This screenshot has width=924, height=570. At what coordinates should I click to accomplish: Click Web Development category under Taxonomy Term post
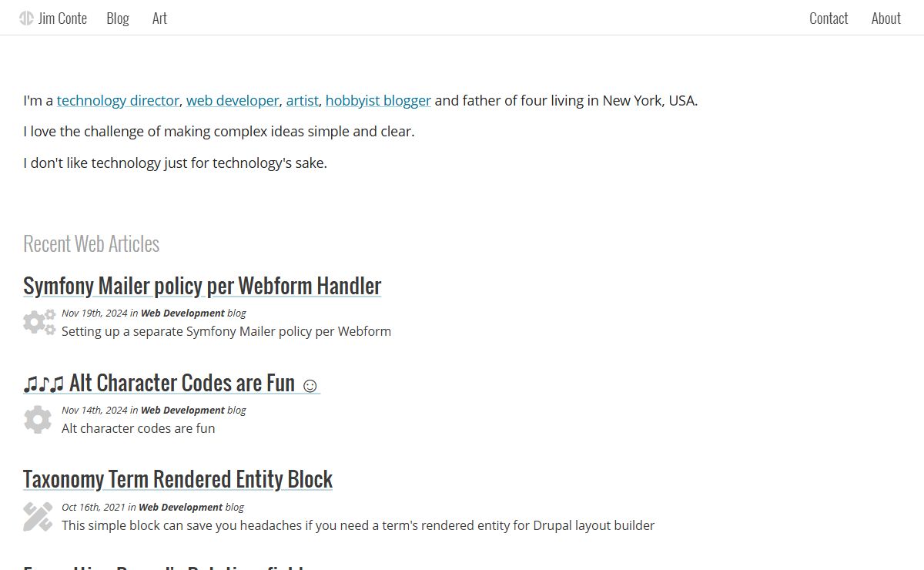[x=180, y=507]
